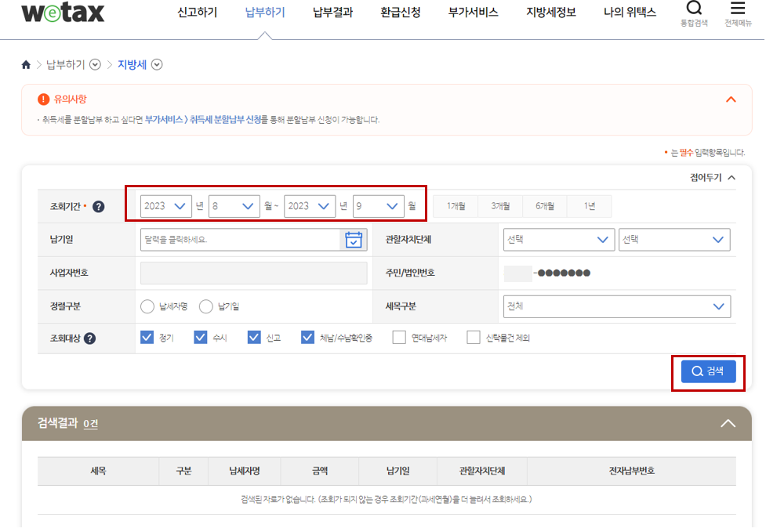Open the 세목구분 전체 dropdown
Viewport: 766px width, 532px height.
click(x=616, y=306)
